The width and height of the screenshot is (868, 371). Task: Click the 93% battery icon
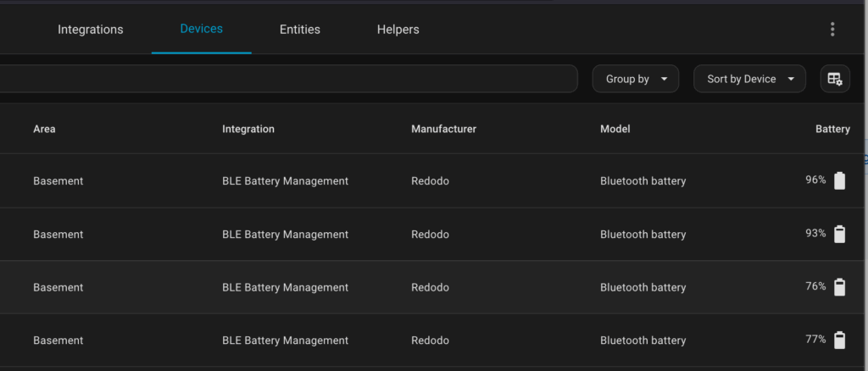839,234
